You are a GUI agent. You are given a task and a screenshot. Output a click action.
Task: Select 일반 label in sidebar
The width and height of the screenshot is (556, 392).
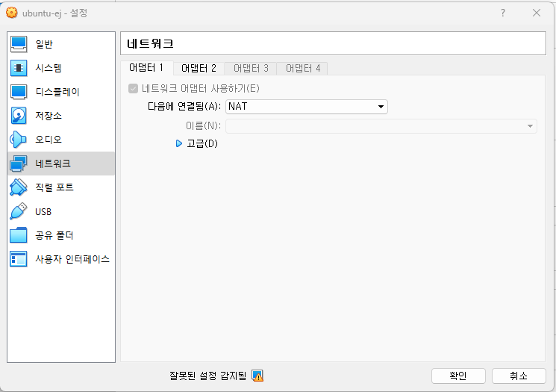pyautogui.click(x=44, y=44)
